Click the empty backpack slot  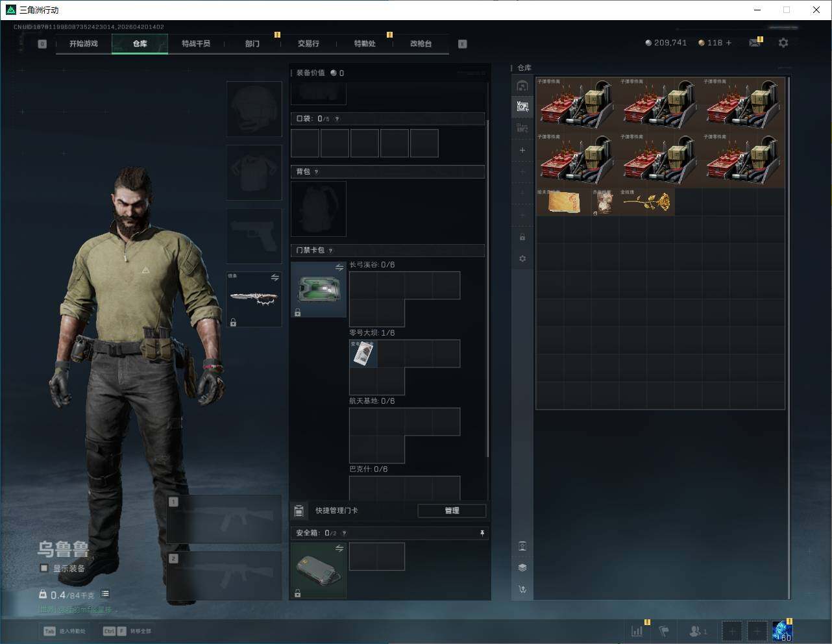[x=319, y=209]
